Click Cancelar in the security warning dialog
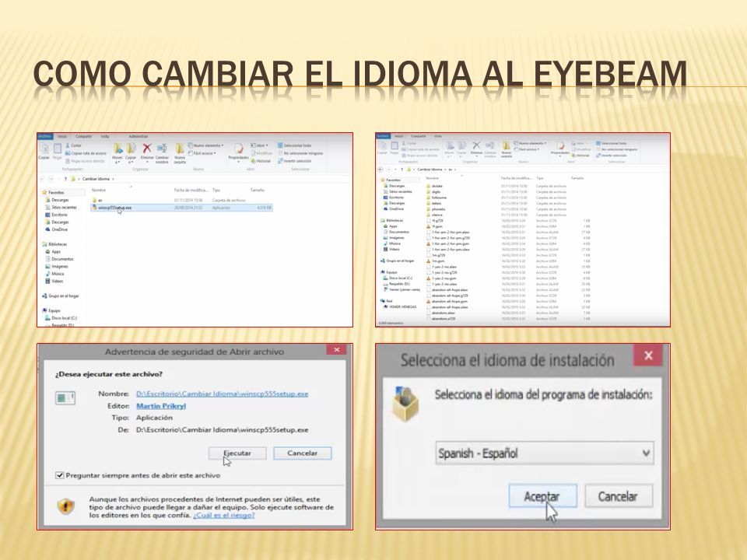 point(302,453)
